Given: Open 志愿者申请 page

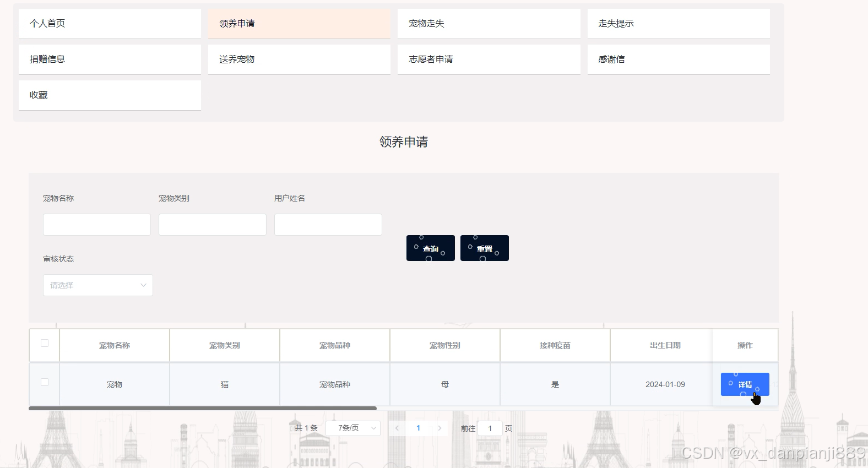Looking at the screenshot, I should 489,59.
